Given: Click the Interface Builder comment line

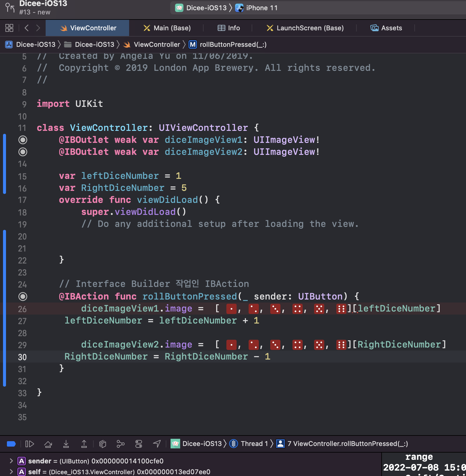Looking at the screenshot, I should [x=154, y=284].
